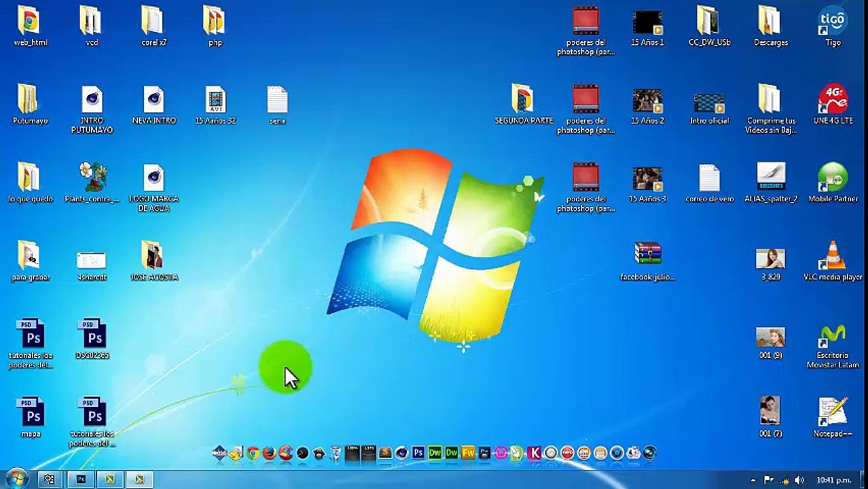Open Google Chrome from the dock
Viewport: 868px width, 489px height.
253,453
